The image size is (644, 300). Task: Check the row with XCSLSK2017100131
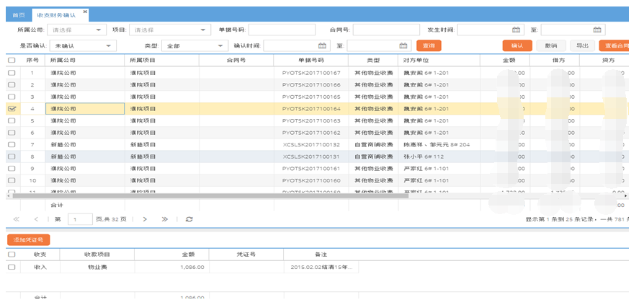coord(12,156)
